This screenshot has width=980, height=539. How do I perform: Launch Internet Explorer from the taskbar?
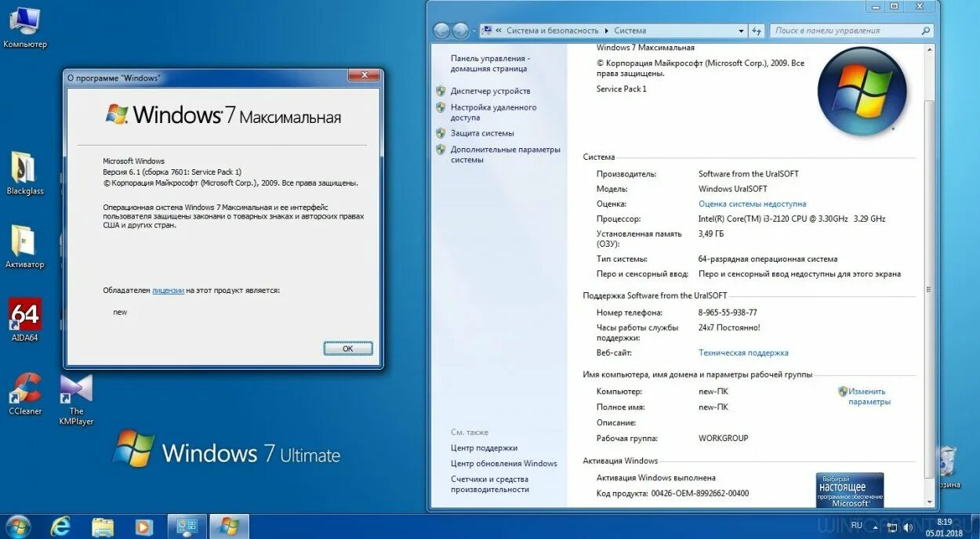(x=60, y=526)
